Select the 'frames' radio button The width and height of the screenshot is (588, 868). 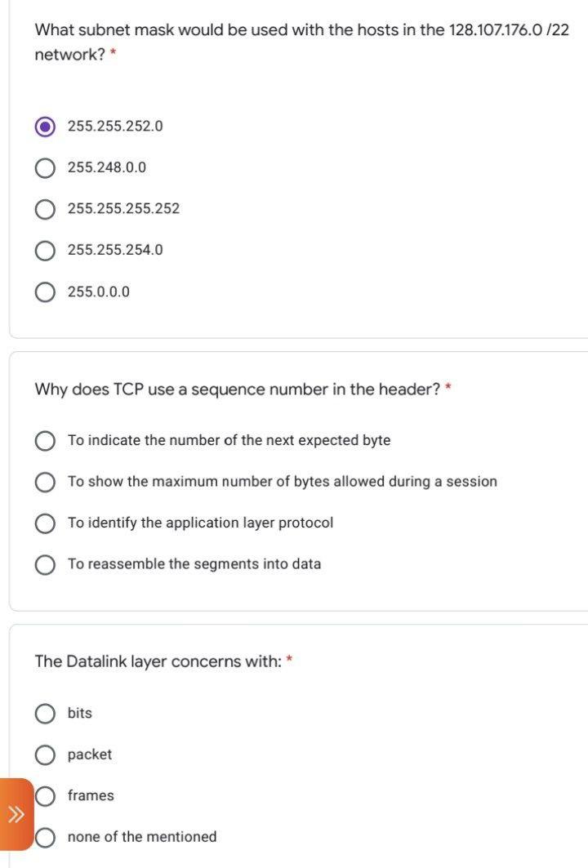[46, 795]
